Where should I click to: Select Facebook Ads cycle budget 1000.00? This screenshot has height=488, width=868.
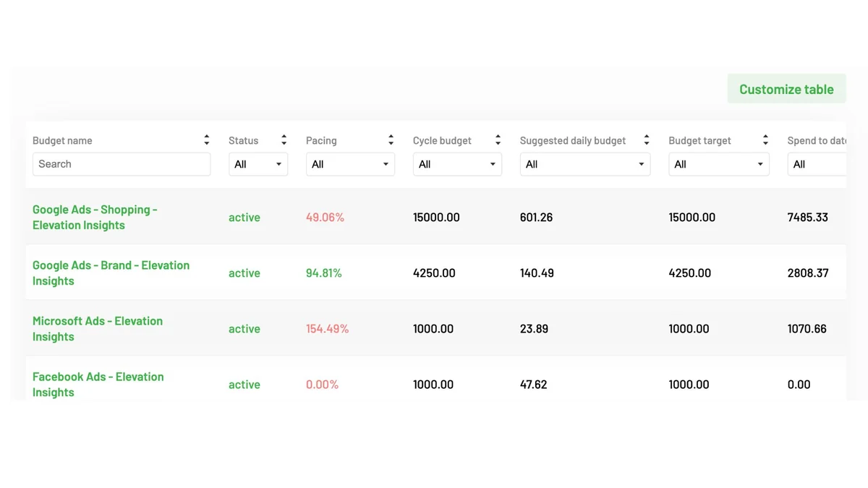pos(433,384)
